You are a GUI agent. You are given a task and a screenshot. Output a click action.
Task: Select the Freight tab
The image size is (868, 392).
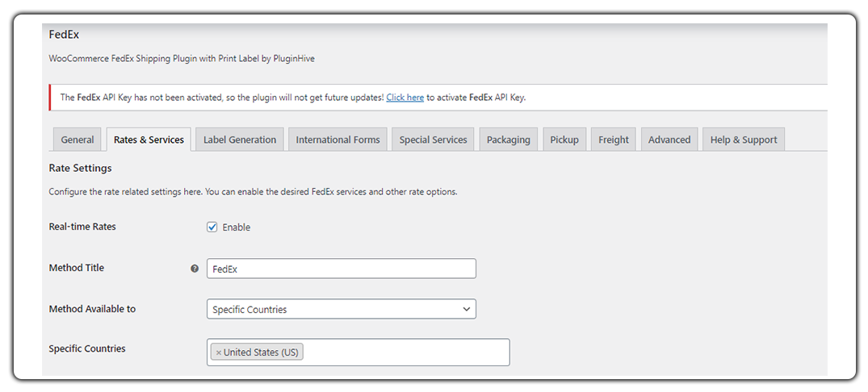[x=614, y=140]
